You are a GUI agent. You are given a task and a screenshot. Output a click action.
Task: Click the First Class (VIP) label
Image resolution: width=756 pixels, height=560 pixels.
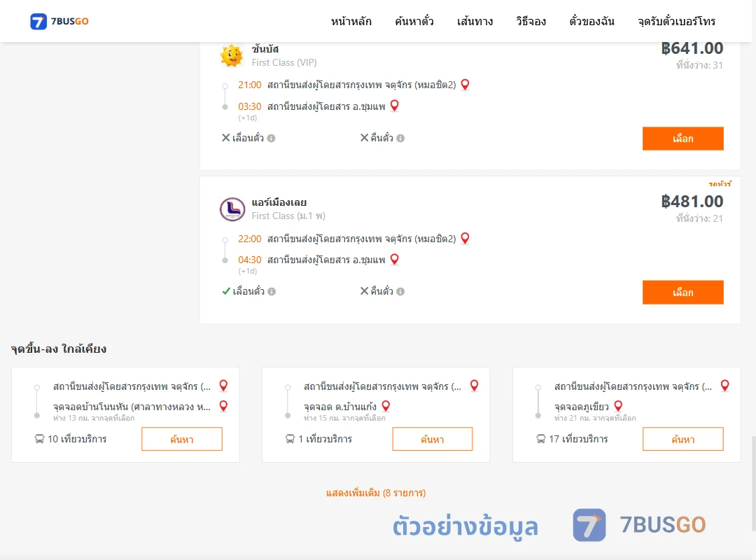click(x=284, y=63)
